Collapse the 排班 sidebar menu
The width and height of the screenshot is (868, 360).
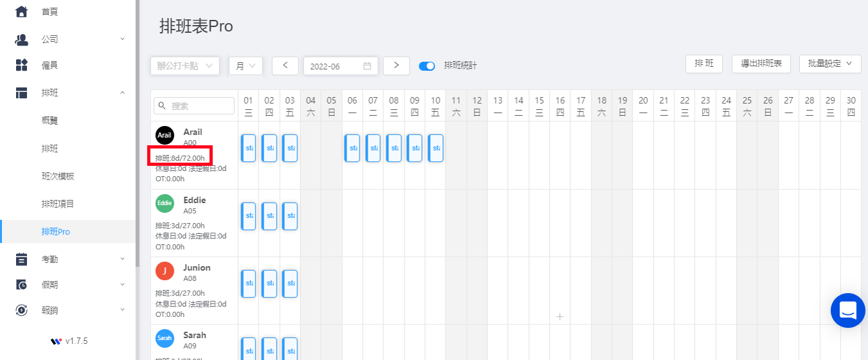(x=122, y=93)
